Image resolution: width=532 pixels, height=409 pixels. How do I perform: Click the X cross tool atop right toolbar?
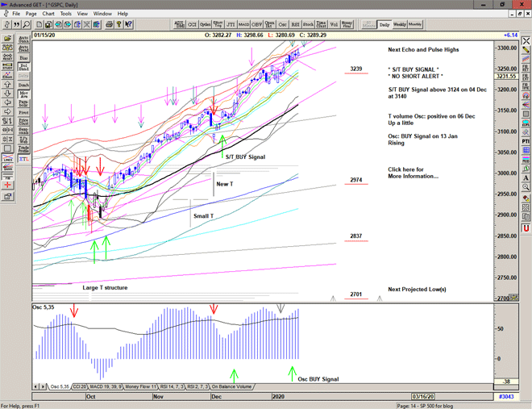526,40
